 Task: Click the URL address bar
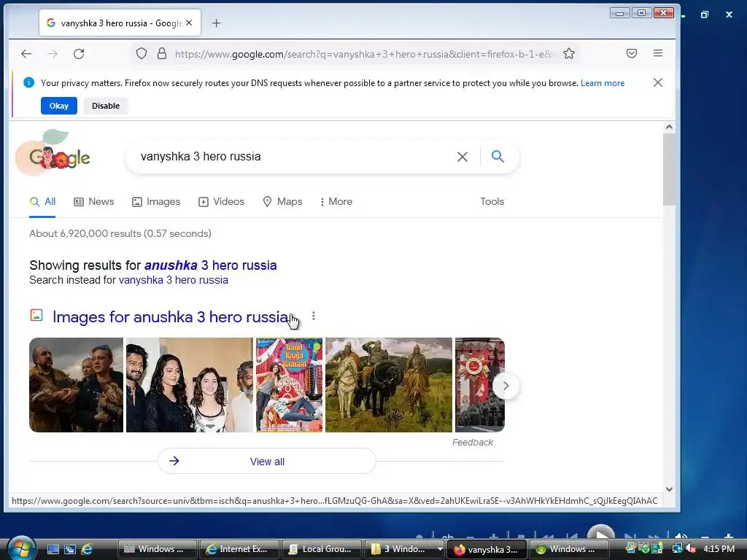tap(365, 54)
